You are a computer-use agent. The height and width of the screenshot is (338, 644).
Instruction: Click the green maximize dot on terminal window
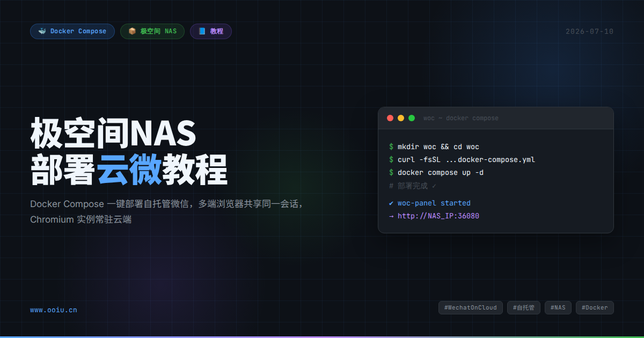tap(412, 118)
